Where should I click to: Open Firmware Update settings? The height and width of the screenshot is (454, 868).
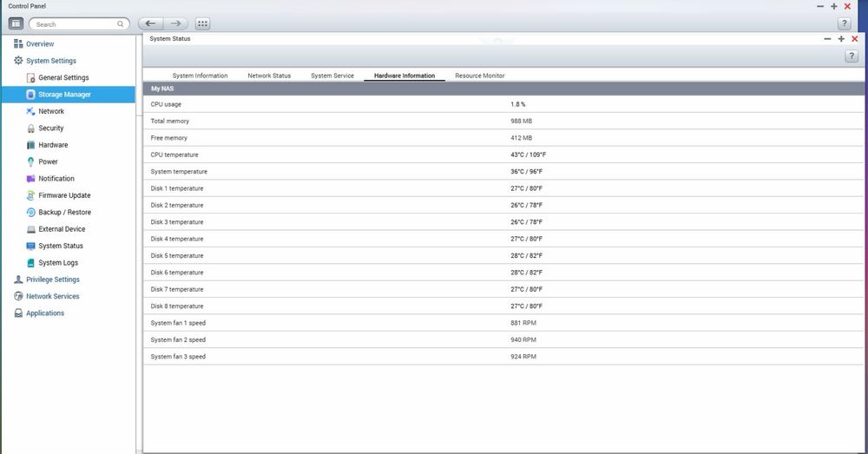tap(64, 195)
